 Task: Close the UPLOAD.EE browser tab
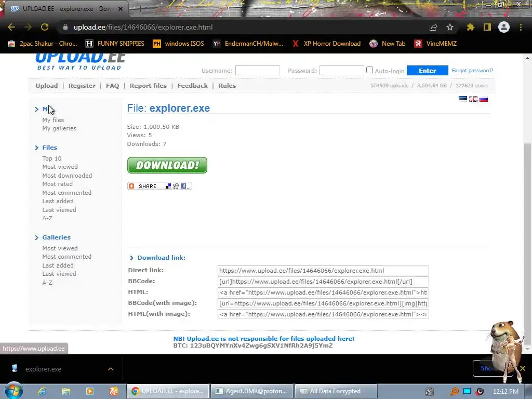[121, 9]
